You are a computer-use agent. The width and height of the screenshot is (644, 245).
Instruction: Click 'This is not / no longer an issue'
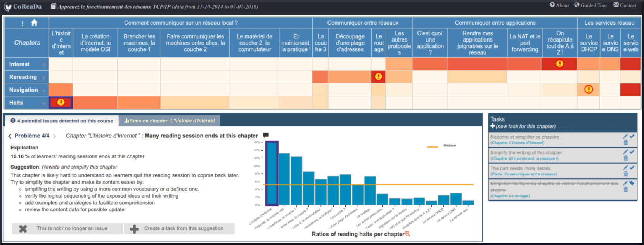[68, 229]
